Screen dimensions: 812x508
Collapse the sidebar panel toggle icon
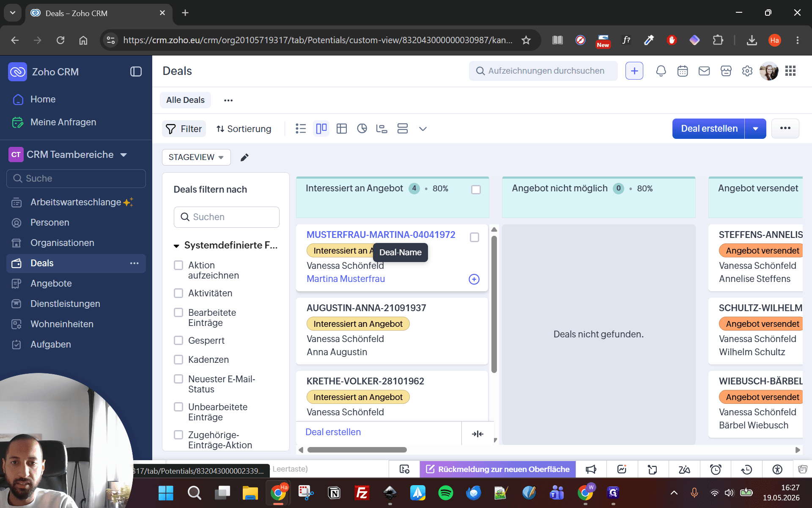[136, 72]
